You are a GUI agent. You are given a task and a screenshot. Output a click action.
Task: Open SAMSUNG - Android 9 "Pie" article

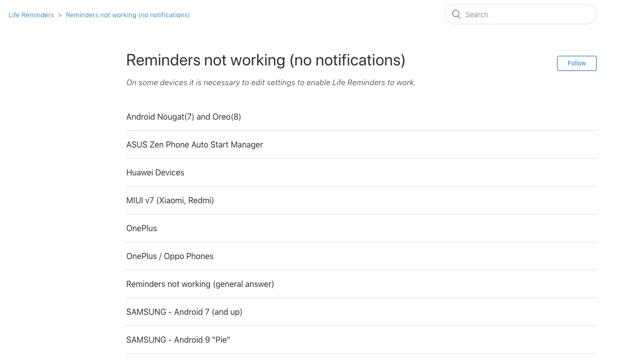178,340
